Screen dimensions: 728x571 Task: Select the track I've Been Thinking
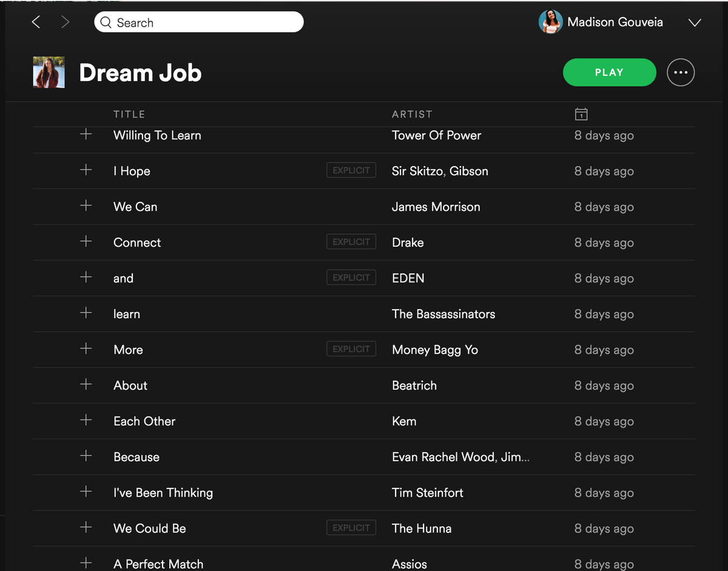(163, 493)
